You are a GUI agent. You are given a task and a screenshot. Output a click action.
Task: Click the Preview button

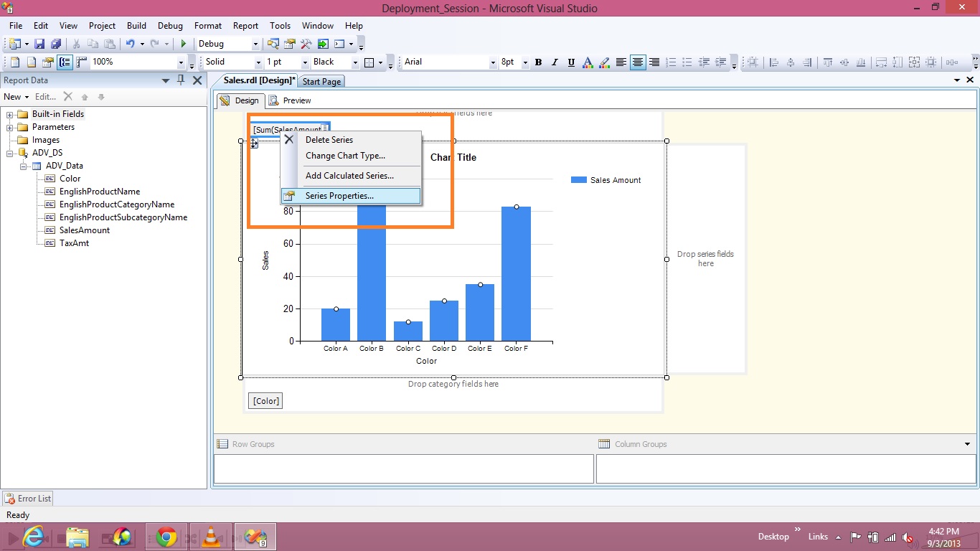click(290, 100)
